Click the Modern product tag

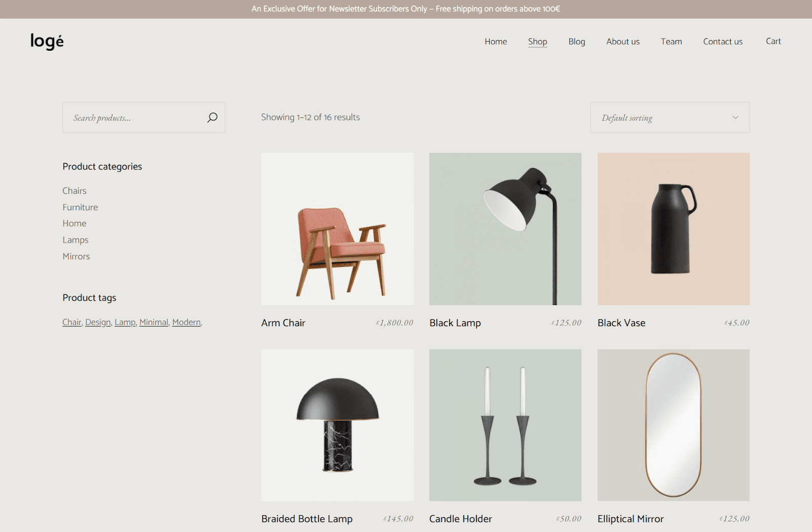point(186,322)
